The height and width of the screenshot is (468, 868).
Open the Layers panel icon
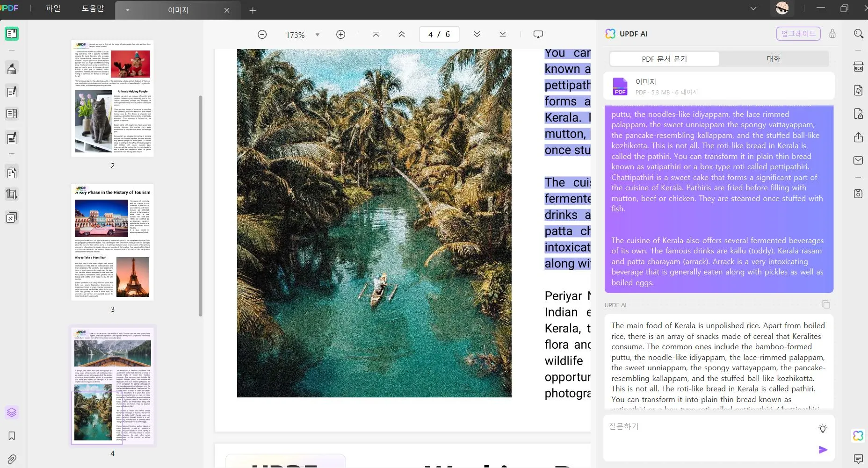(12, 412)
